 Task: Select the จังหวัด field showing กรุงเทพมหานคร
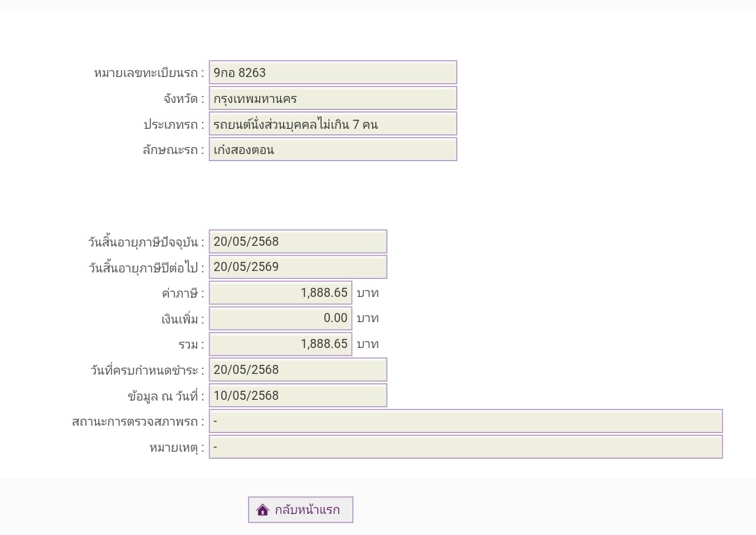click(x=333, y=99)
